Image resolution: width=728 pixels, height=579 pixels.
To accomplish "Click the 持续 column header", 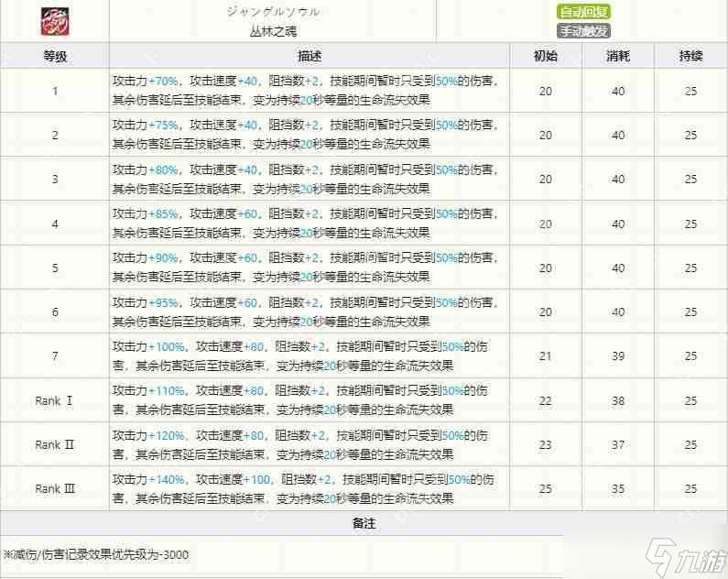I will point(690,56).
